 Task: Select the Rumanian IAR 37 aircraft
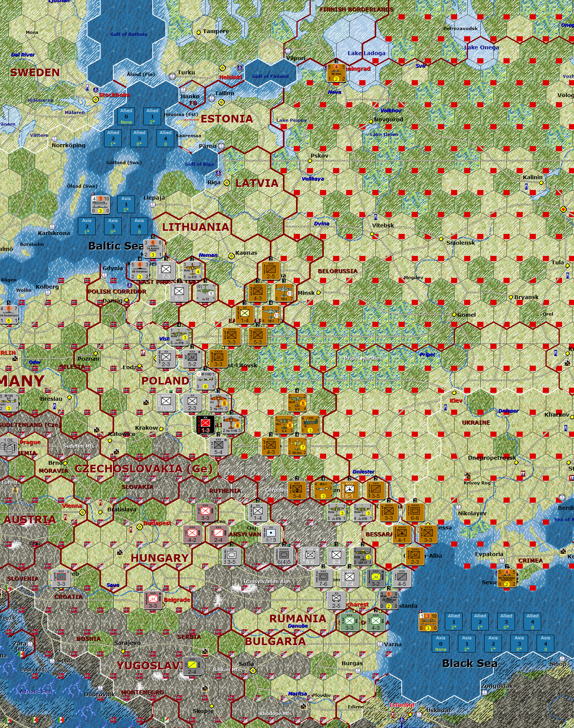tap(363, 556)
